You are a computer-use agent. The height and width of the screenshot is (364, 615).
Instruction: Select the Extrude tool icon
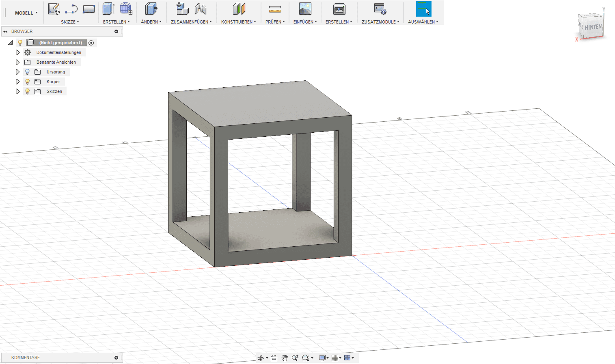point(108,9)
